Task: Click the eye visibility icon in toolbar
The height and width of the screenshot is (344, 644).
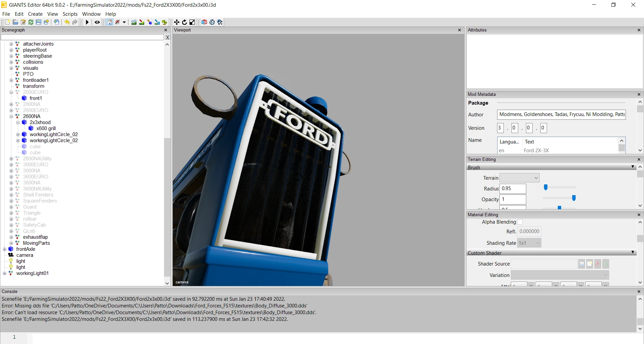Action: (97, 22)
